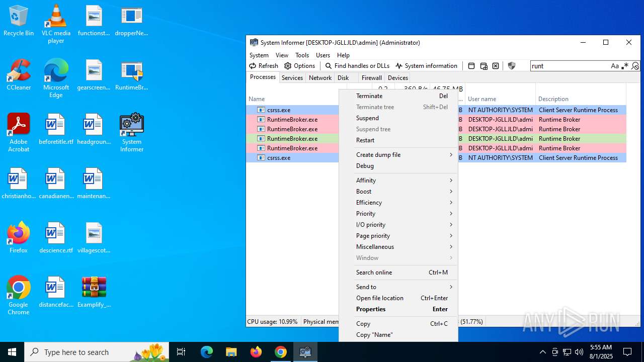Viewport: 644px width, 362px height.
Task: Choose Copy "Name" menu entry
Action: (398, 335)
